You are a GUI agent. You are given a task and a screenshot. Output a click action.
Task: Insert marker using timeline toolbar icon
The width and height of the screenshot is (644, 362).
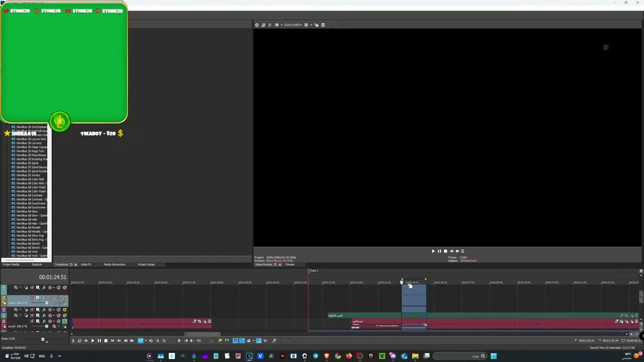point(220,341)
